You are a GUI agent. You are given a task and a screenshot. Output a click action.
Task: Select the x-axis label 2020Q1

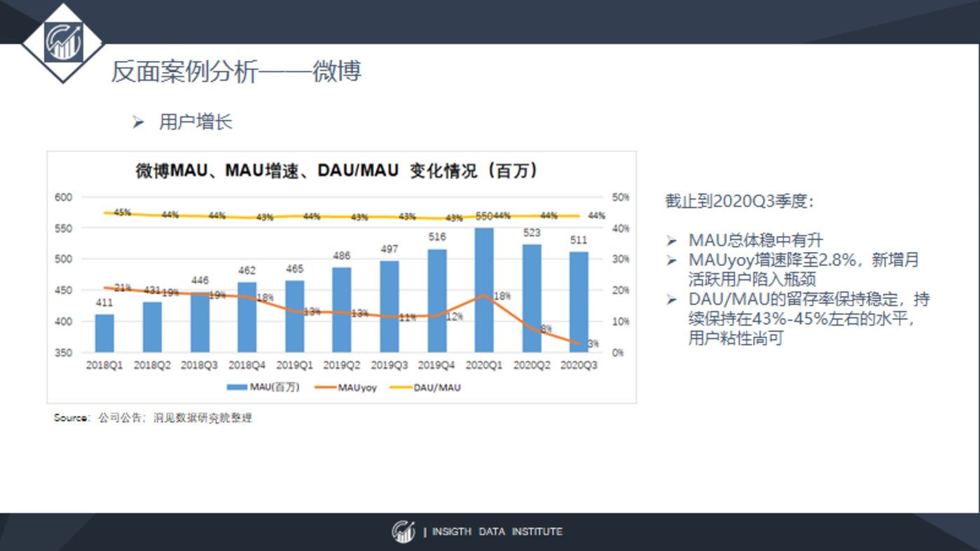[x=484, y=365]
